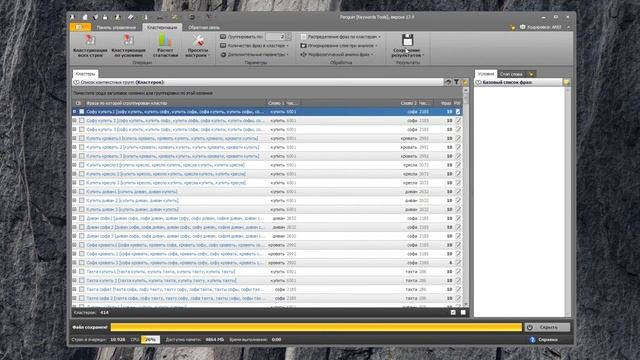
Task: Tick checkbox for Купить диван 2
Action: (x=82, y=200)
